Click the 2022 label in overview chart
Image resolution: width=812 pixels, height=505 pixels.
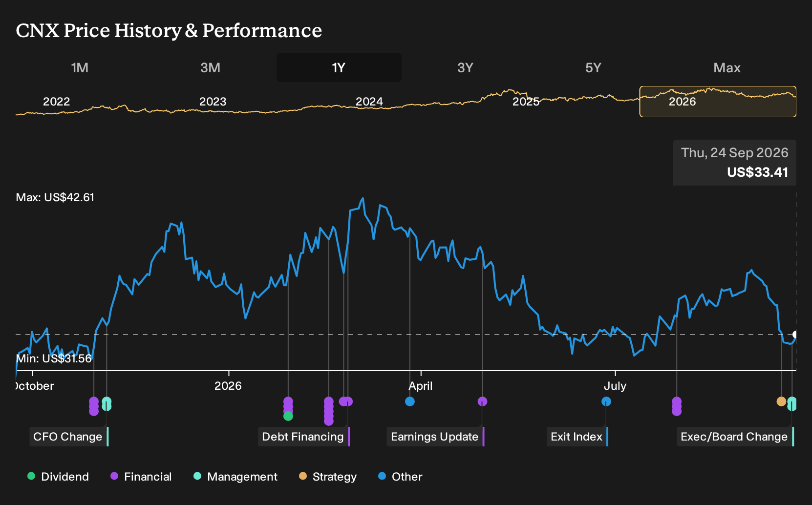click(x=57, y=102)
